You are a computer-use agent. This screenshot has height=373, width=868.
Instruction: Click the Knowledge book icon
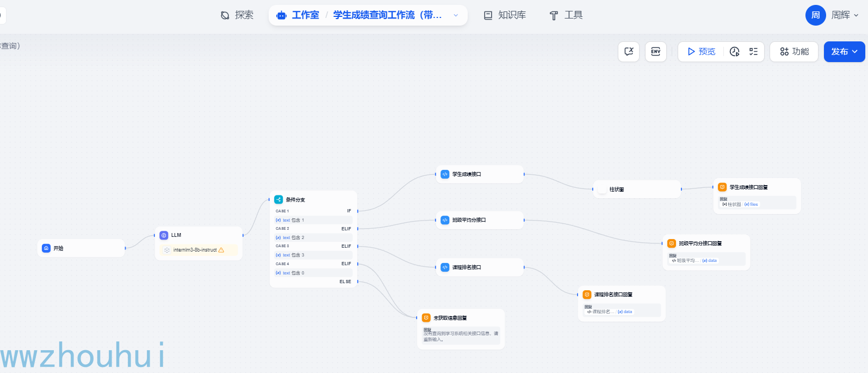tap(488, 15)
